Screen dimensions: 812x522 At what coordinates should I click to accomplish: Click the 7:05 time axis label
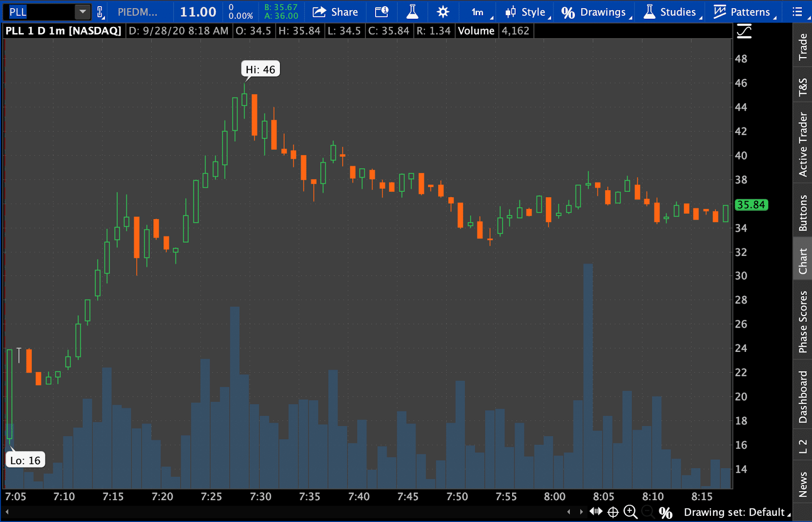[15, 497]
